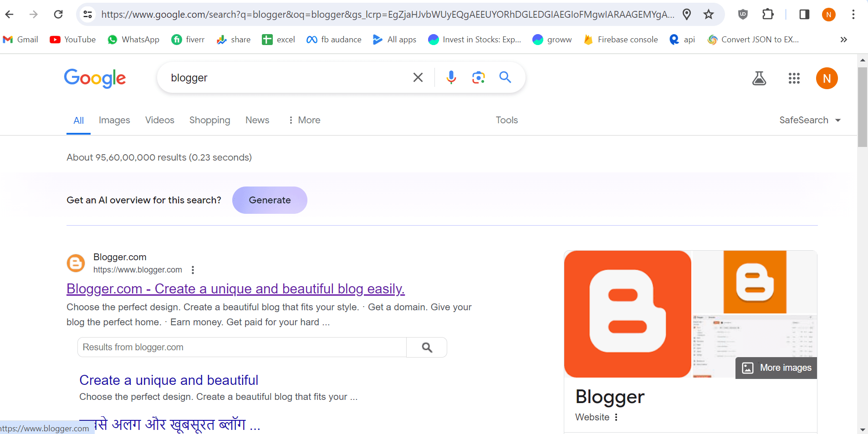Click the large Blogger logo image
The height and width of the screenshot is (434, 868).
tap(628, 314)
